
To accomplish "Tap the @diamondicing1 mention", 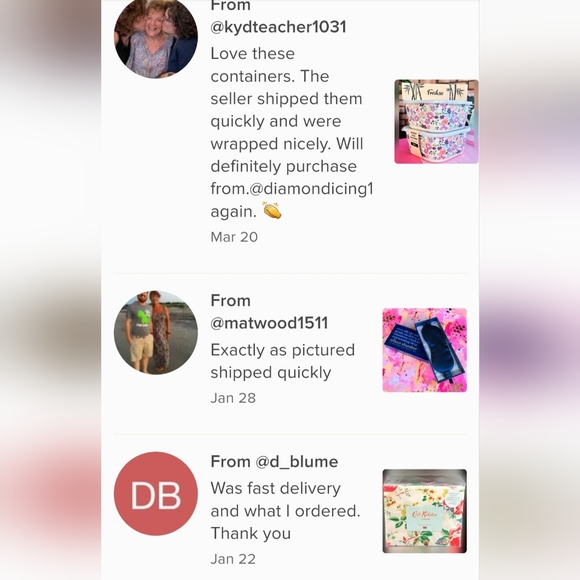I will pyautogui.click(x=311, y=189).
